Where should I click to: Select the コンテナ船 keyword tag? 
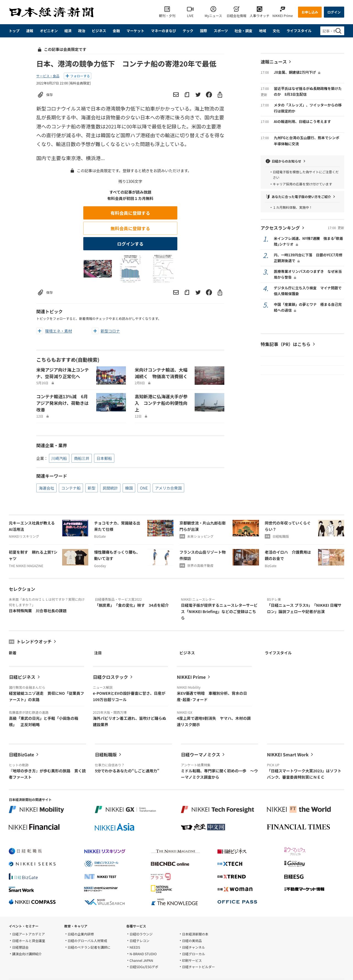[71, 488]
